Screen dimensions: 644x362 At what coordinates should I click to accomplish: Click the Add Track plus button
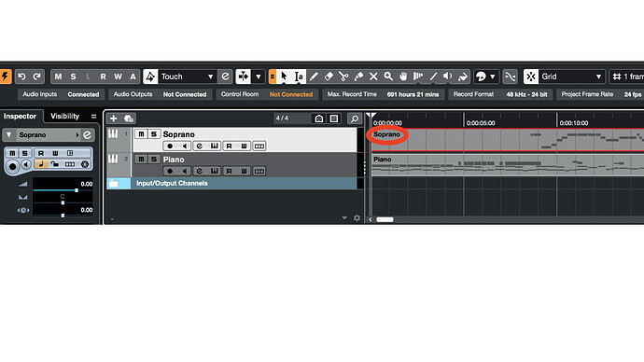(113, 118)
